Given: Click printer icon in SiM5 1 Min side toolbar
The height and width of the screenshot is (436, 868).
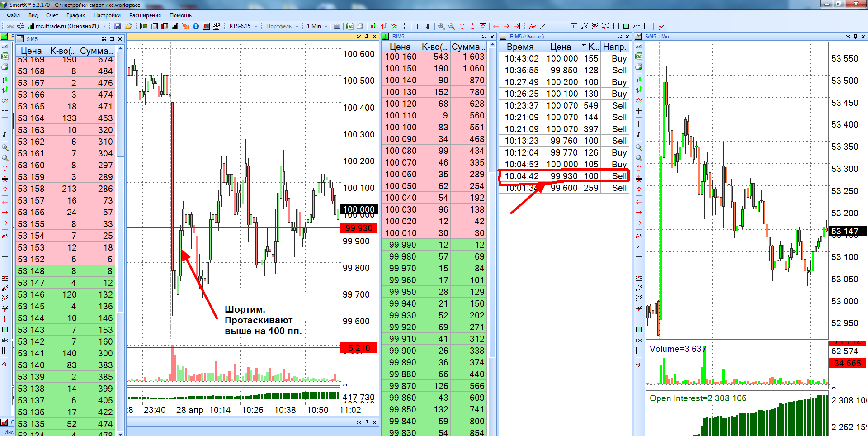Looking at the screenshot, I should [639, 66].
